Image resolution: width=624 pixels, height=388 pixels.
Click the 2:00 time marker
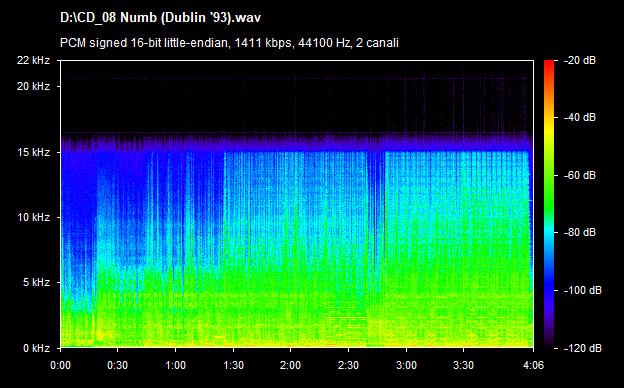pyautogui.click(x=291, y=365)
